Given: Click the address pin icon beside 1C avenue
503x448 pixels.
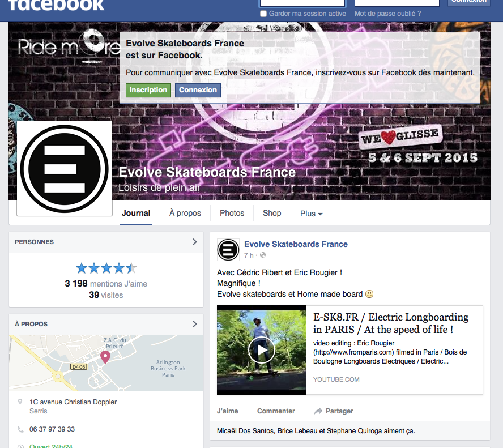Looking at the screenshot, I should [20, 402].
